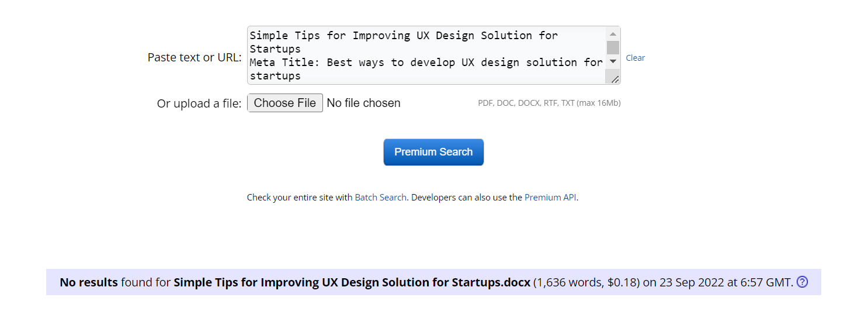The width and height of the screenshot is (868, 332).
Task: Start a Premium Search
Action: [433, 152]
